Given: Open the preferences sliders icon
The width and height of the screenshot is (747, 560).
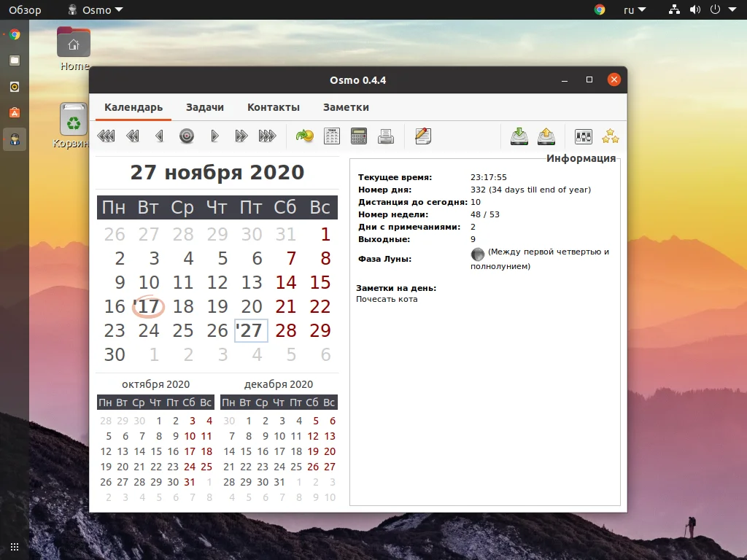Looking at the screenshot, I should tap(584, 136).
